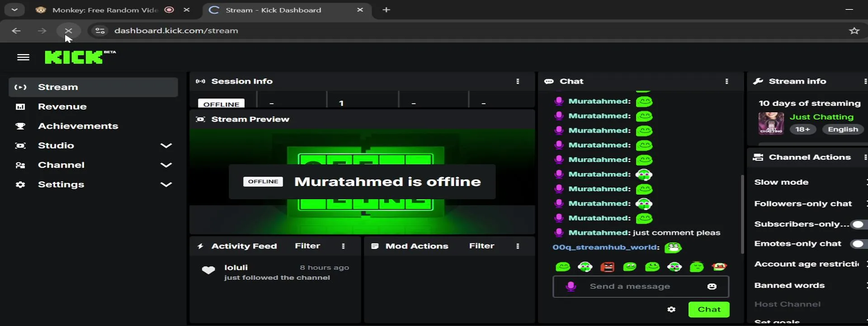Close the Monkey browser tab
The image size is (868, 326).
[187, 10]
